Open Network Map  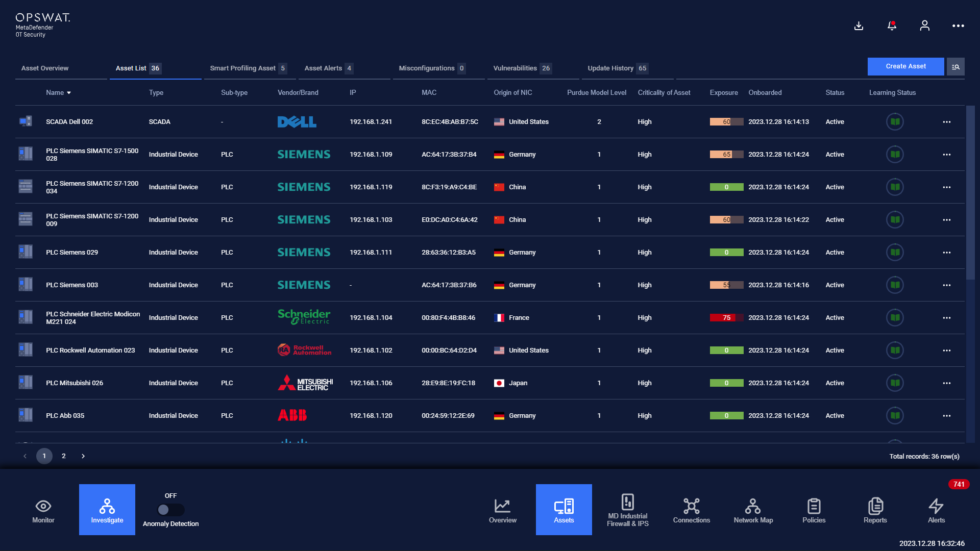pos(753,510)
